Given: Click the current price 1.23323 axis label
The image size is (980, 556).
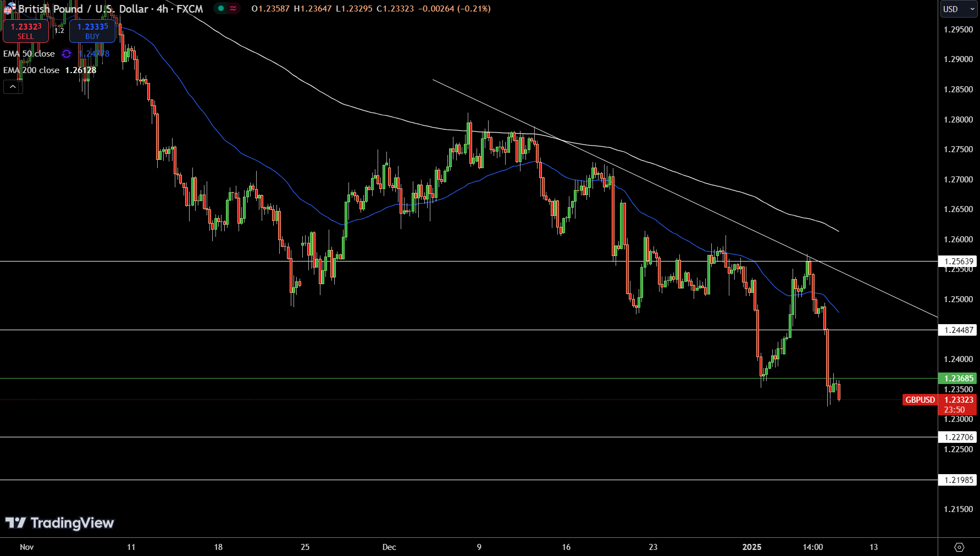Looking at the screenshot, I should click(x=959, y=400).
